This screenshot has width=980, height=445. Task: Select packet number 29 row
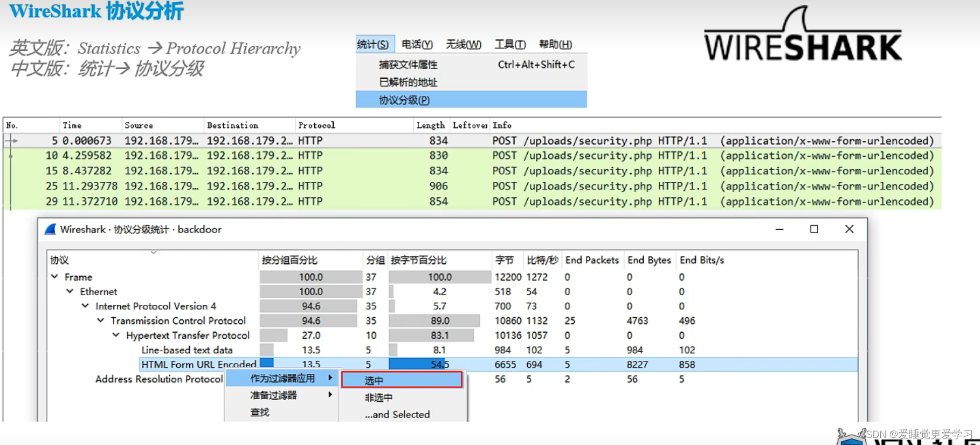472,201
